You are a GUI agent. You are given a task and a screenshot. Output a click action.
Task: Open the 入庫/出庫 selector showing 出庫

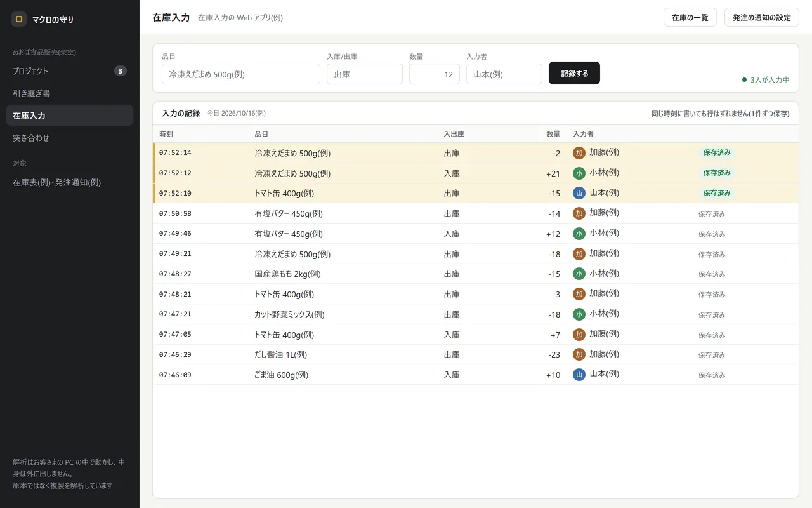click(365, 74)
